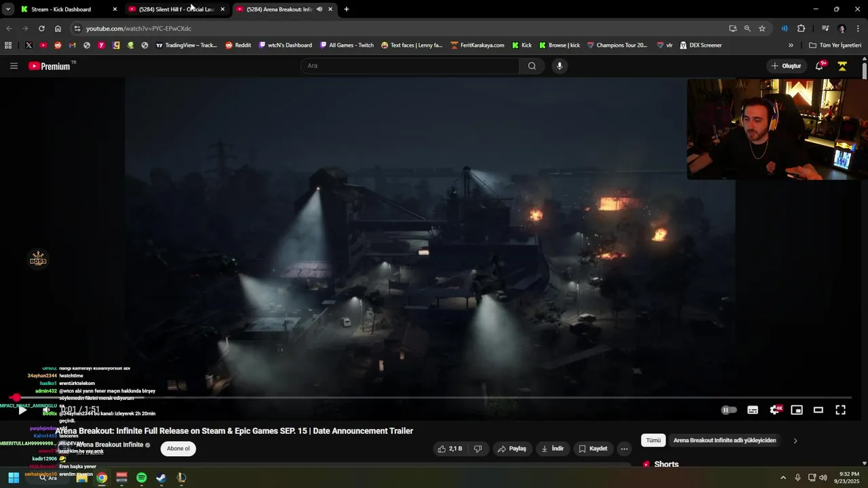Screen dimensions: 868x488
Task: Mute tab via speaker icon on Arena Breakout tab
Action: click(x=319, y=9)
